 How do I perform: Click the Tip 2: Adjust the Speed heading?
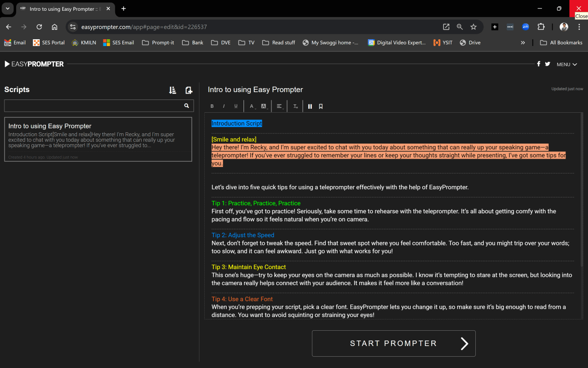(x=243, y=235)
